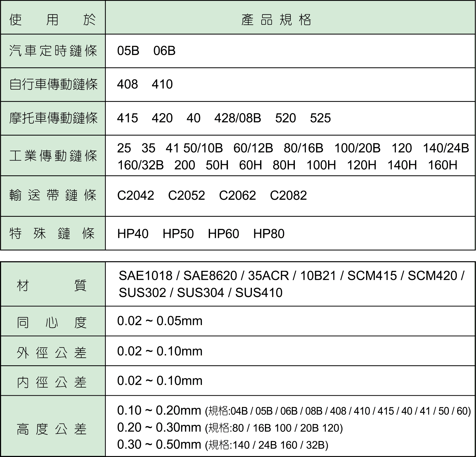
Task: Select the 工業傳動鏈條 row label
Action: (x=53, y=155)
